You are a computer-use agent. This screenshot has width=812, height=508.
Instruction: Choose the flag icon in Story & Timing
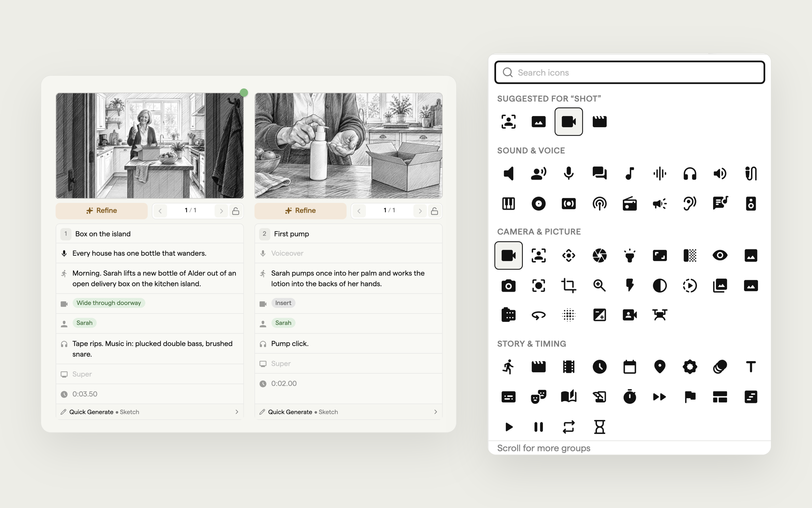(x=690, y=397)
